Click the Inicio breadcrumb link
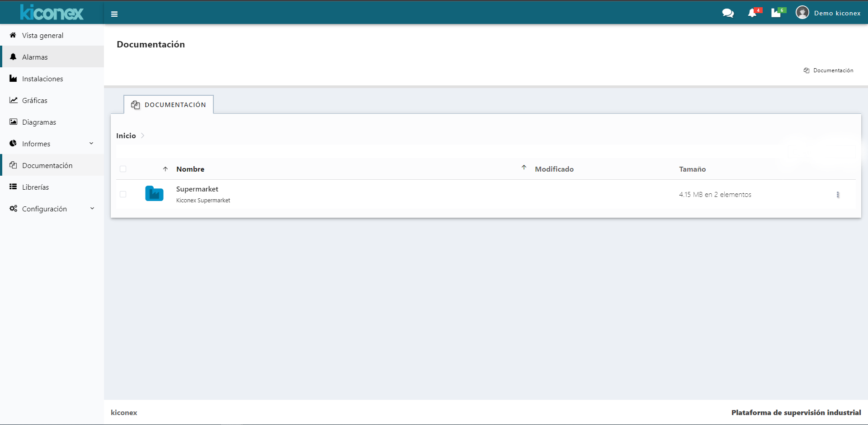This screenshot has width=868, height=425. point(126,135)
